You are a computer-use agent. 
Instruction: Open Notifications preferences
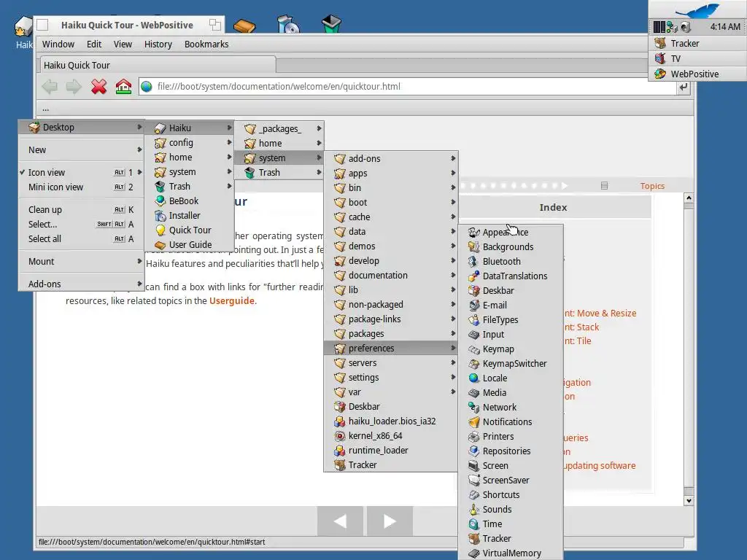[x=511, y=422]
